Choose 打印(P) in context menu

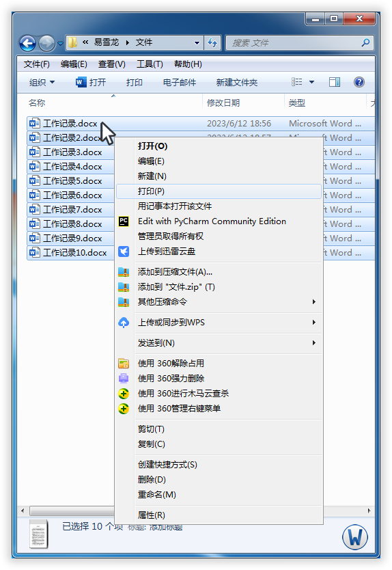pyautogui.click(x=219, y=191)
